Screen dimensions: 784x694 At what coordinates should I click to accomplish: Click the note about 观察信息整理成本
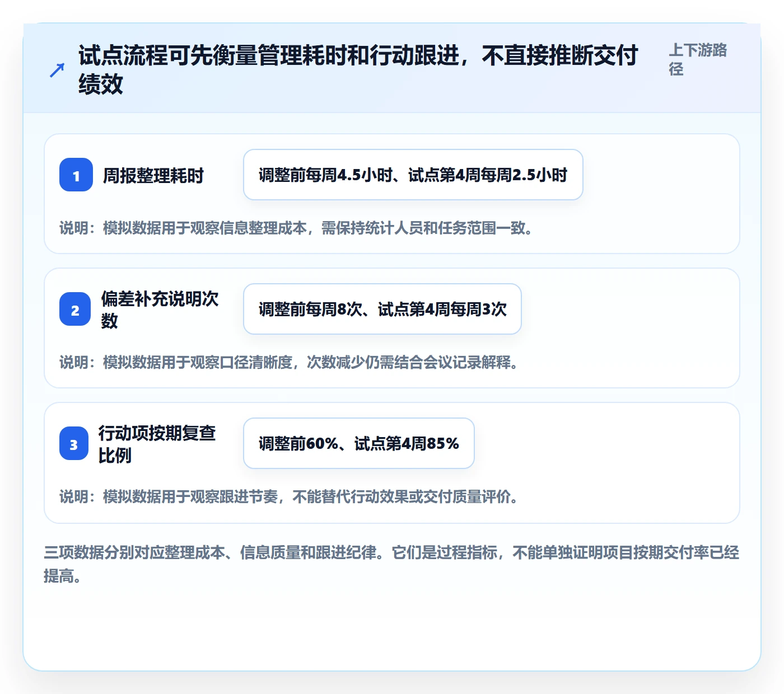click(x=296, y=228)
